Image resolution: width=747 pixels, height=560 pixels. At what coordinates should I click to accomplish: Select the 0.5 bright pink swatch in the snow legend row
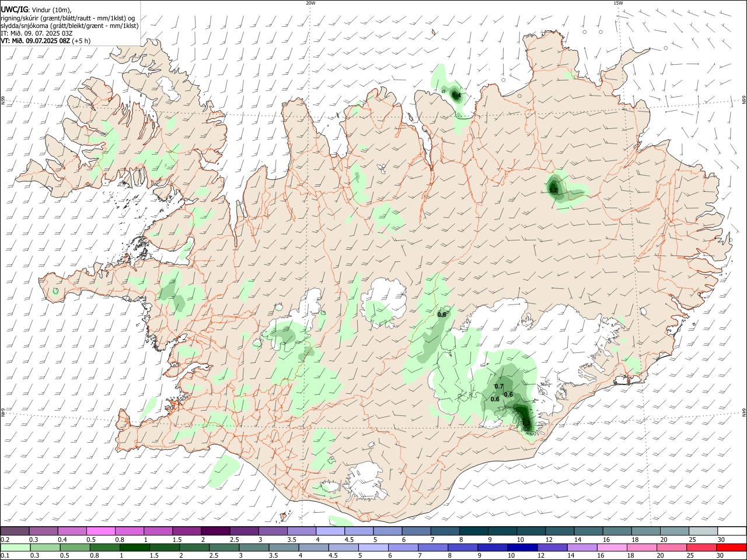[100, 531]
